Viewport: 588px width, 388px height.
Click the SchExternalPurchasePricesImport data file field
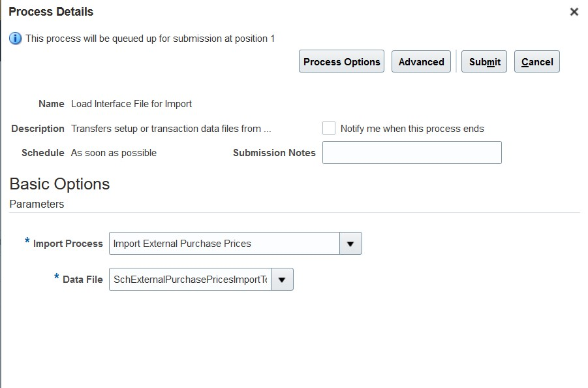(x=190, y=279)
